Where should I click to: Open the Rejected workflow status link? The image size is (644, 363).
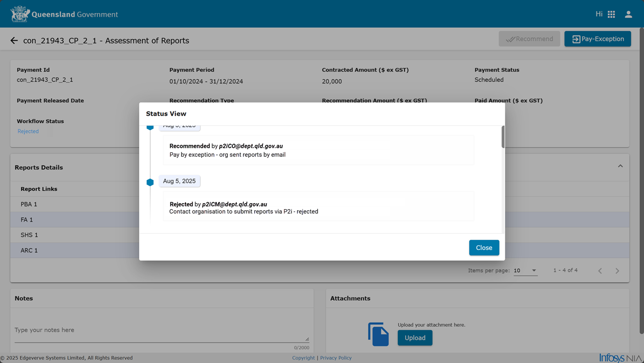[x=28, y=131]
